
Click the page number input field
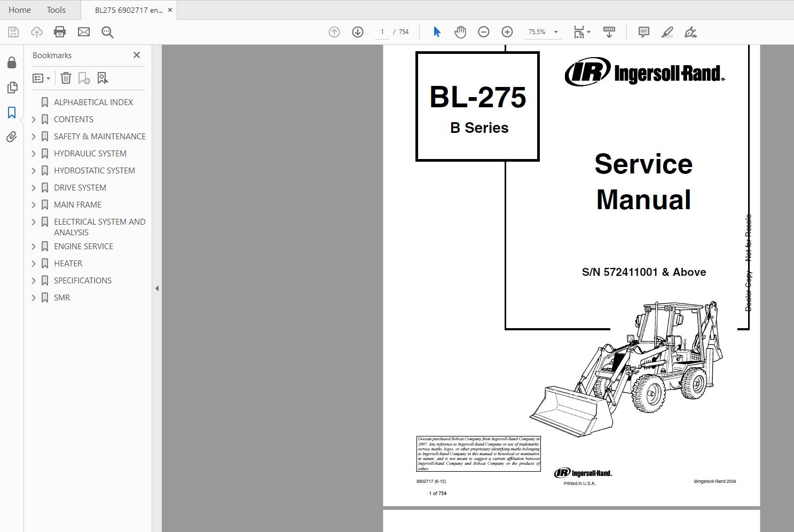(382, 32)
